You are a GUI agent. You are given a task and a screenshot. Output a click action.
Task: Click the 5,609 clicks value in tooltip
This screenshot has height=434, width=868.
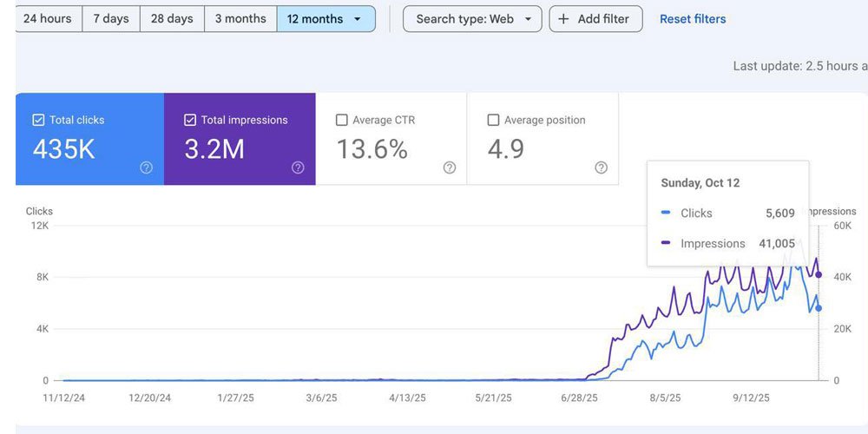[x=780, y=214]
